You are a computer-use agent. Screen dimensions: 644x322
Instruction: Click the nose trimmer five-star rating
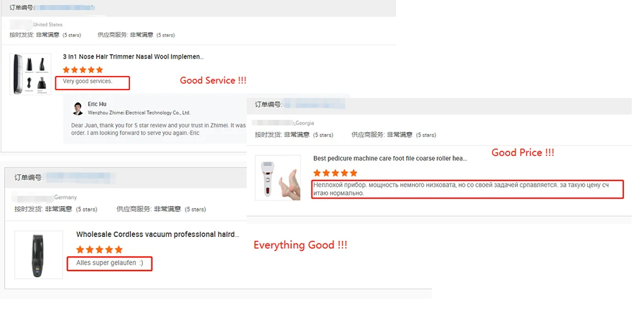pyautogui.click(x=83, y=70)
